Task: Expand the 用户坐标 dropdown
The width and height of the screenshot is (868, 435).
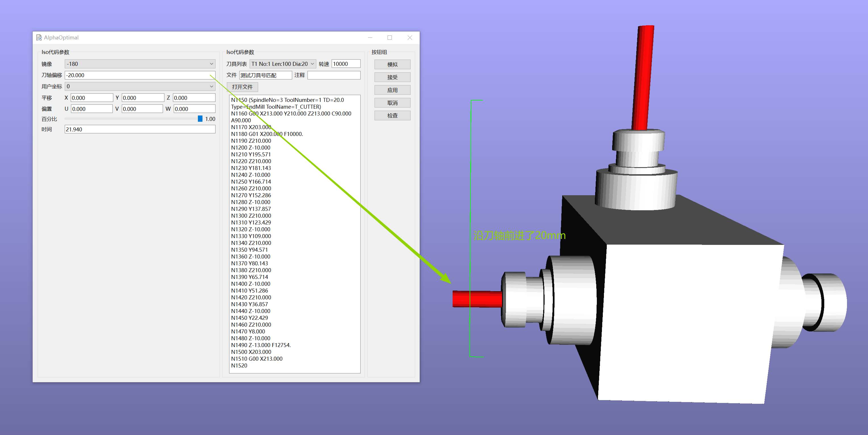Action: click(140, 87)
